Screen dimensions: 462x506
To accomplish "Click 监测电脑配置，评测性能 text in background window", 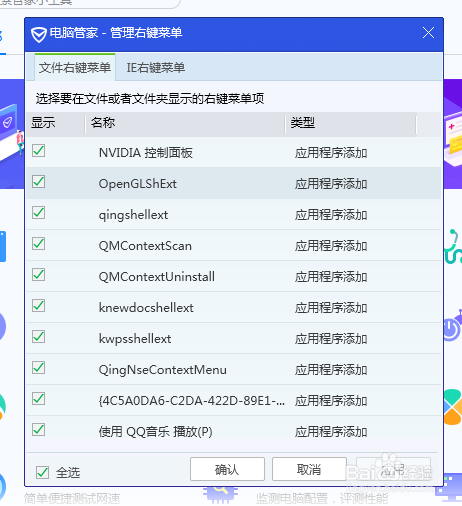I will (x=322, y=498).
